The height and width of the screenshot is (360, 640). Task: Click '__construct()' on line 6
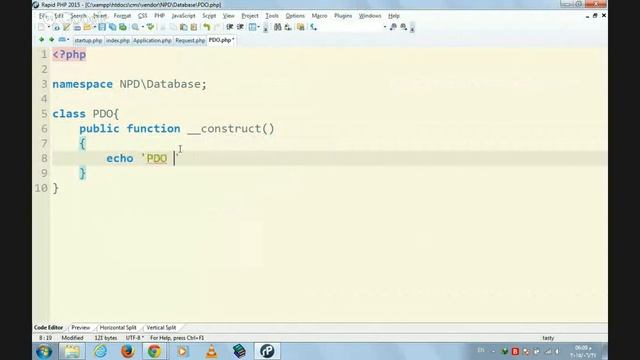click(231, 129)
